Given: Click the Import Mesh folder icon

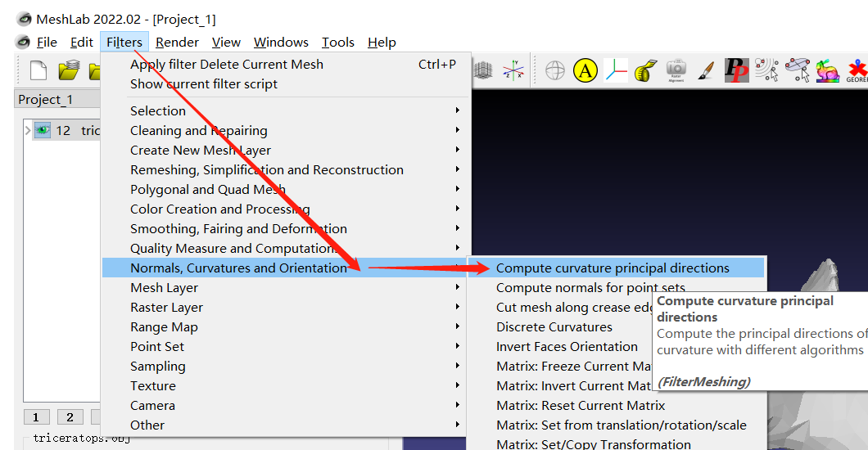Looking at the screenshot, I should (x=68, y=70).
